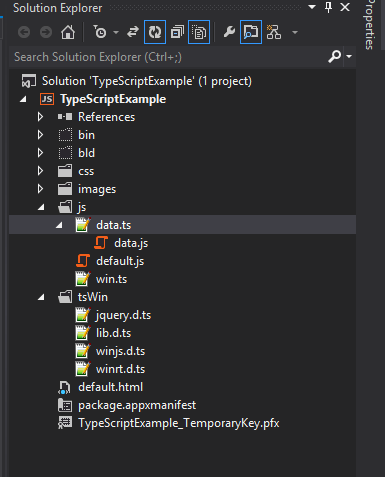This screenshot has width=385, height=477.
Task: Click Sync with Active Document arrows icon
Action: pyautogui.click(x=133, y=32)
